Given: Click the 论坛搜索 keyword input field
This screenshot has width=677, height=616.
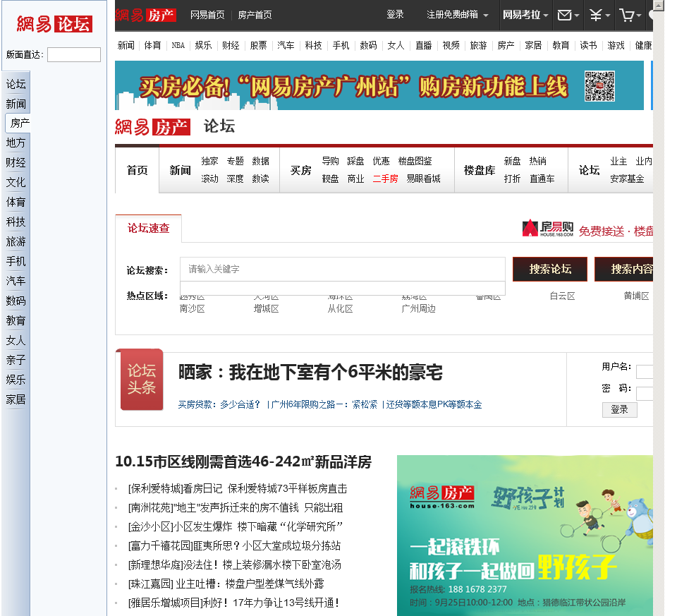Looking at the screenshot, I should click(343, 269).
